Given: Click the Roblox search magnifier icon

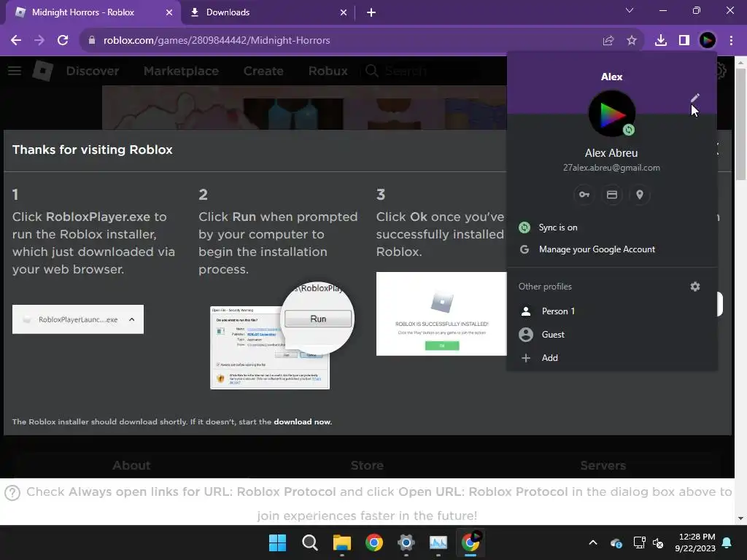Looking at the screenshot, I should 372,71.
